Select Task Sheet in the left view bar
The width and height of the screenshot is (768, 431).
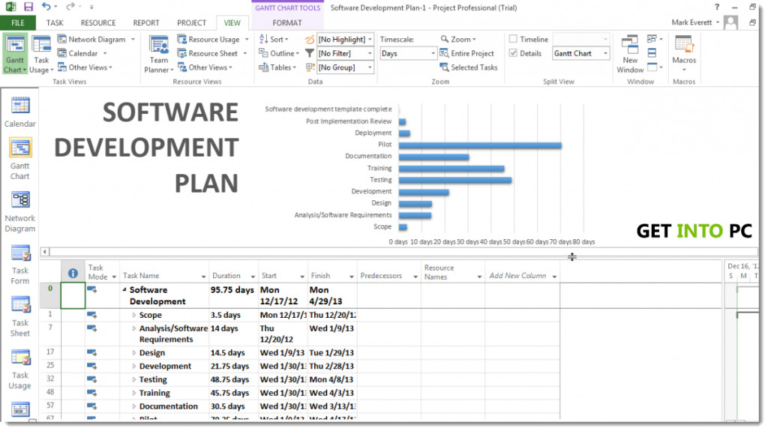pos(20,317)
